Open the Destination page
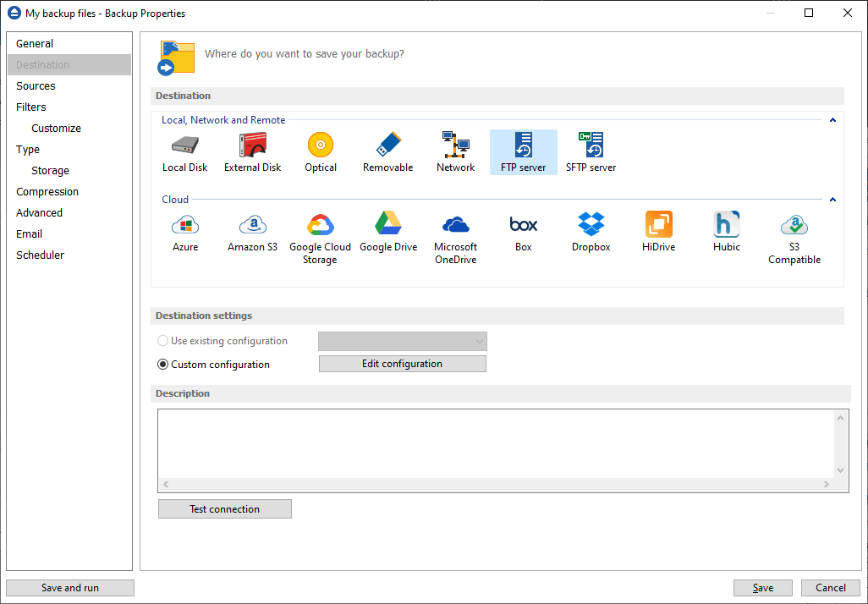868x604 pixels. pyautogui.click(x=69, y=65)
